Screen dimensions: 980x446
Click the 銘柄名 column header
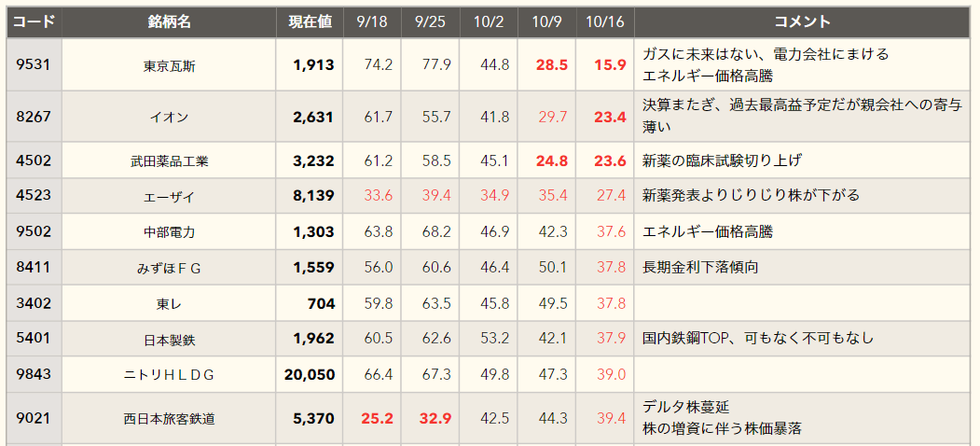coord(170,21)
